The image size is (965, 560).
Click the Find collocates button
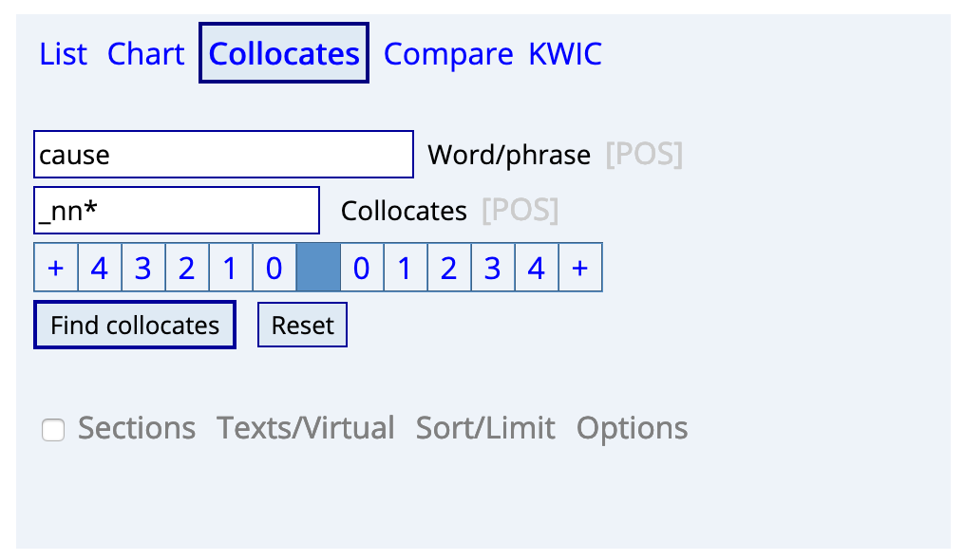pyautogui.click(x=135, y=325)
